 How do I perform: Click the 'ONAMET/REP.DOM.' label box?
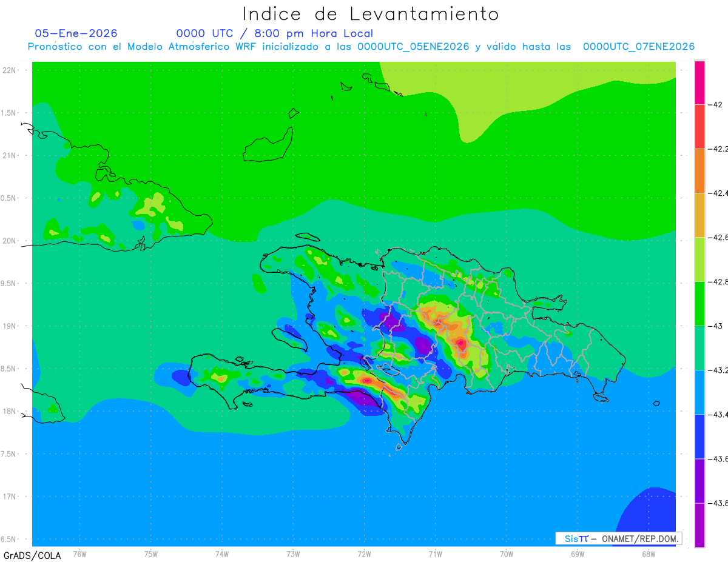[x=619, y=538]
